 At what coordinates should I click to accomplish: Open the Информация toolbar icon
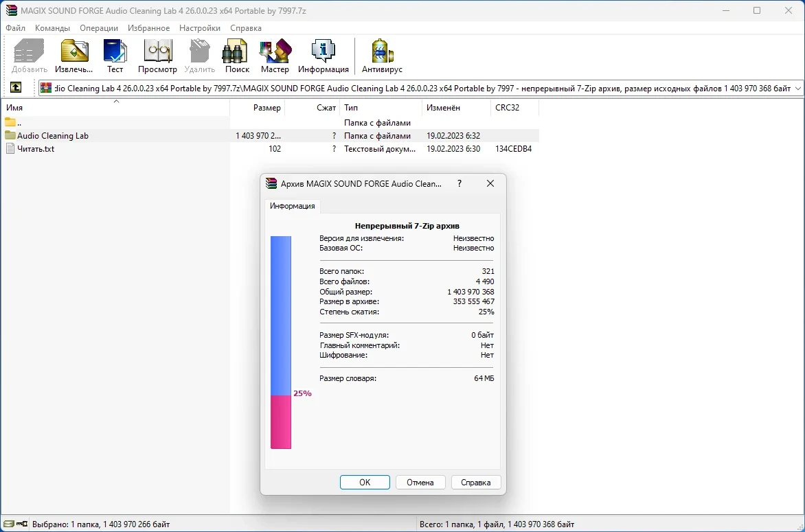[x=324, y=51]
